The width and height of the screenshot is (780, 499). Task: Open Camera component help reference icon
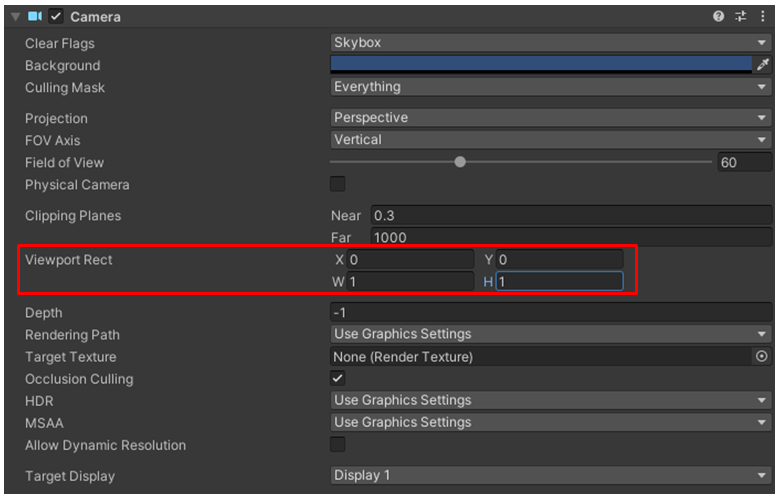(x=718, y=16)
